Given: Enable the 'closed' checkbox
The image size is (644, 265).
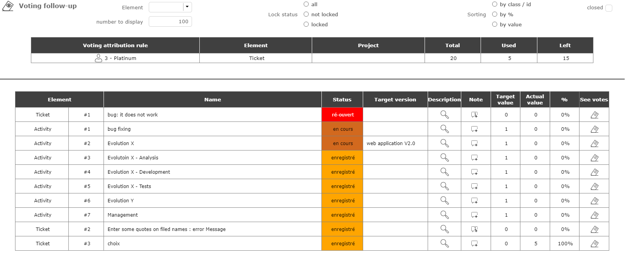Looking at the screenshot, I should point(609,8).
